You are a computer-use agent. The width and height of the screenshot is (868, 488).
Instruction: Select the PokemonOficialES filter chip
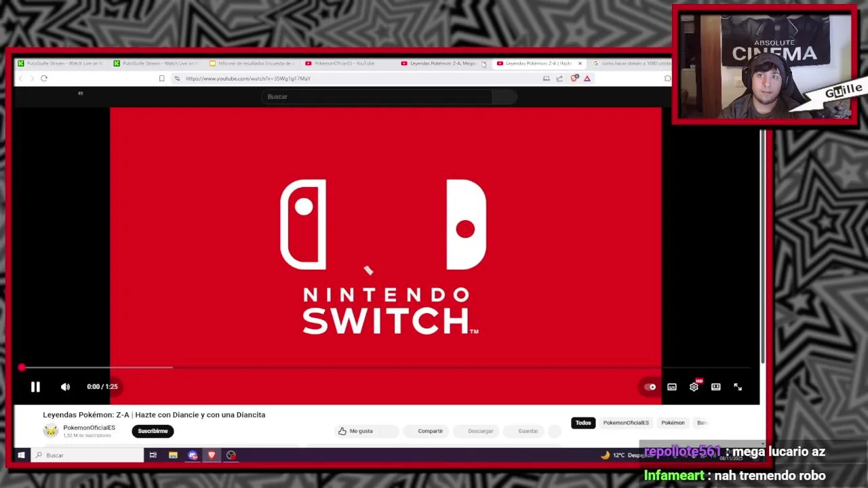click(x=626, y=423)
